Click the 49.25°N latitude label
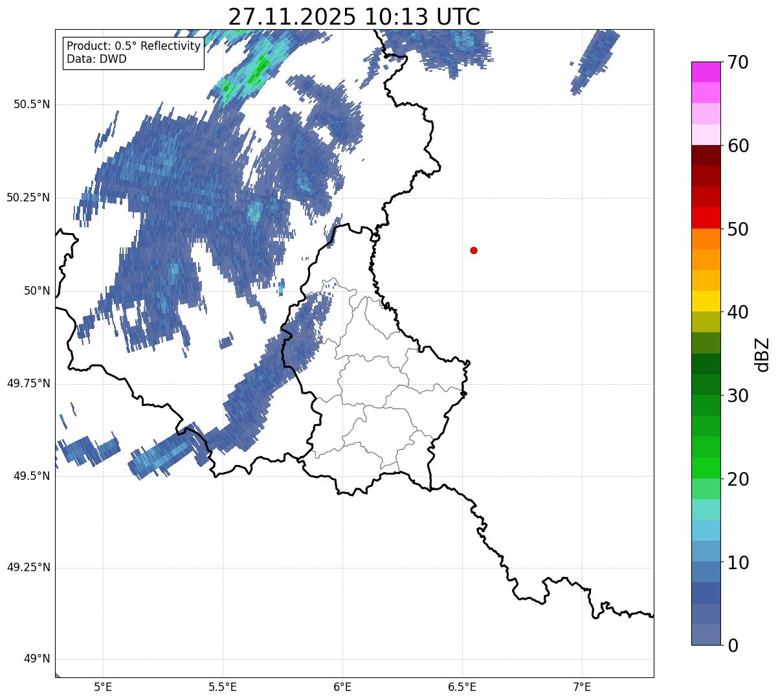The height and width of the screenshot is (700, 778). (x=28, y=567)
